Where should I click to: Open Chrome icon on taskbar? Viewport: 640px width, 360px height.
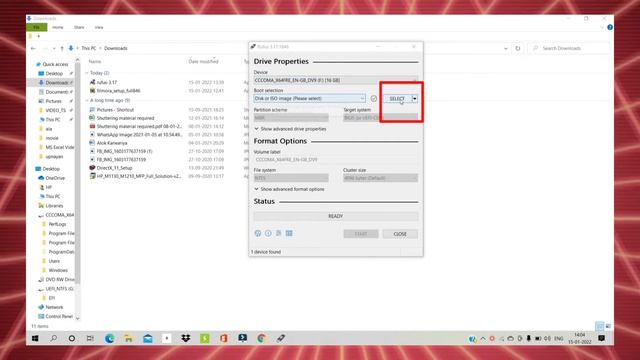(262, 338)
